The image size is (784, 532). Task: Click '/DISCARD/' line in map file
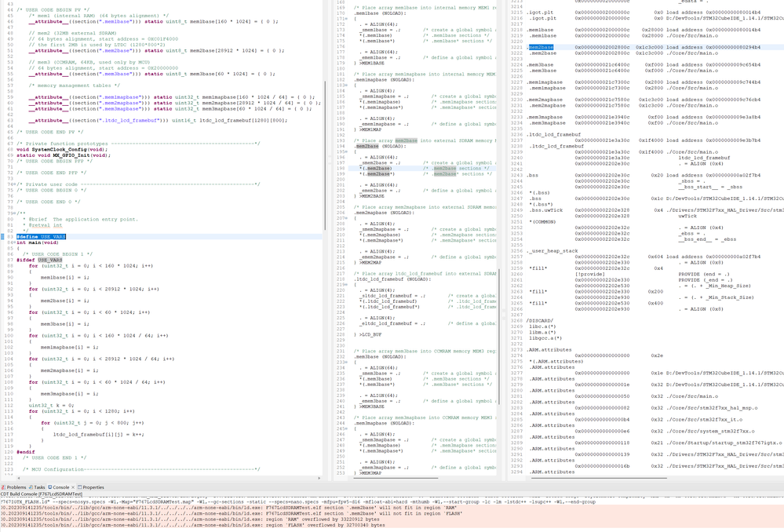click(x=539, y=321)
